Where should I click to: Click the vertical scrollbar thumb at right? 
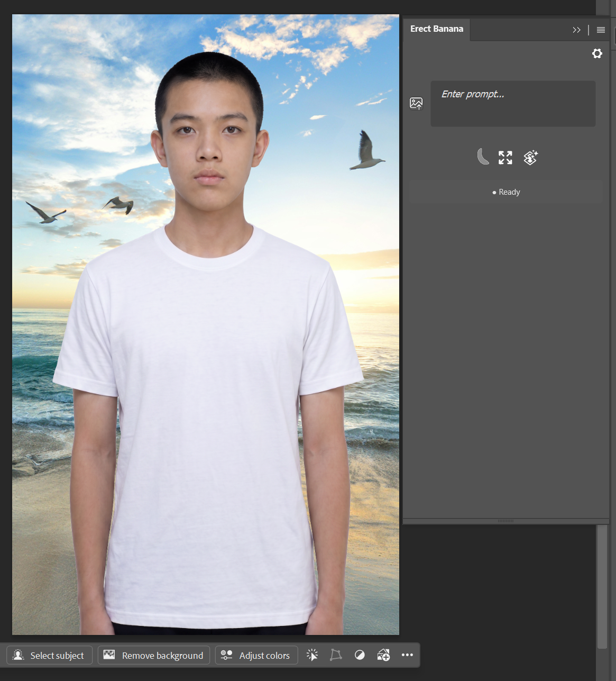tap(602, 586)
